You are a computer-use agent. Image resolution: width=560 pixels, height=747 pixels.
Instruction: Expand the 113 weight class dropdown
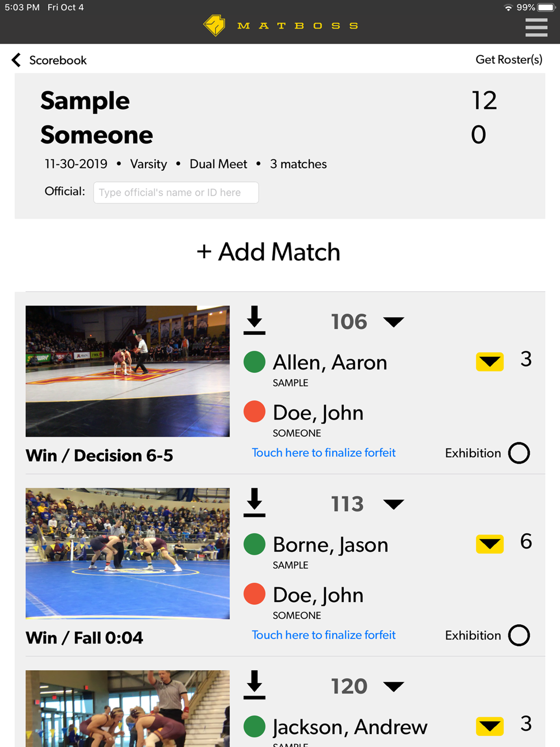tap(394, 505)
